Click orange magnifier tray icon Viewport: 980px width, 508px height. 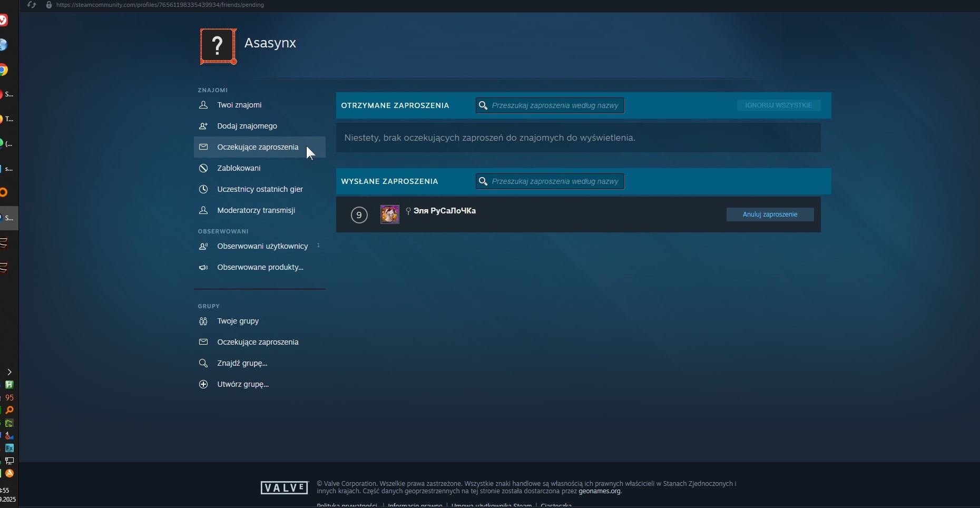point(9,410)
